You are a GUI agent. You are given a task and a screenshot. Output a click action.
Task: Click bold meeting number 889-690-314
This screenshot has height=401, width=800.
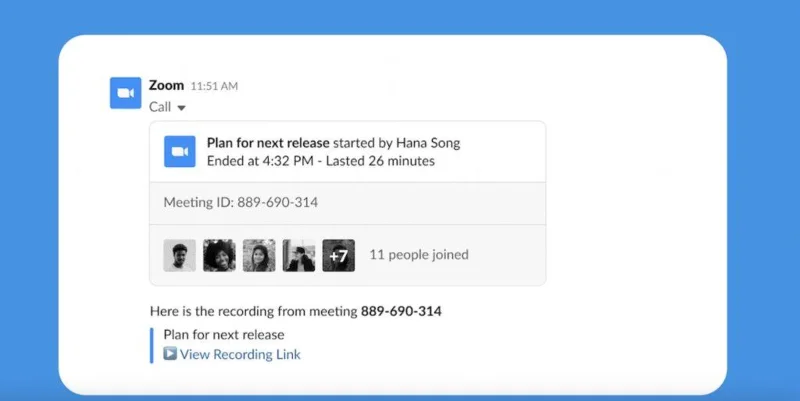(x=401, y=311)
